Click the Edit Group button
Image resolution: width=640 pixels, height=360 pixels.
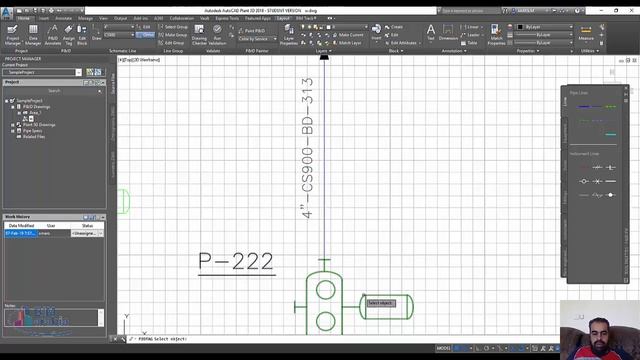pos(171,43)
